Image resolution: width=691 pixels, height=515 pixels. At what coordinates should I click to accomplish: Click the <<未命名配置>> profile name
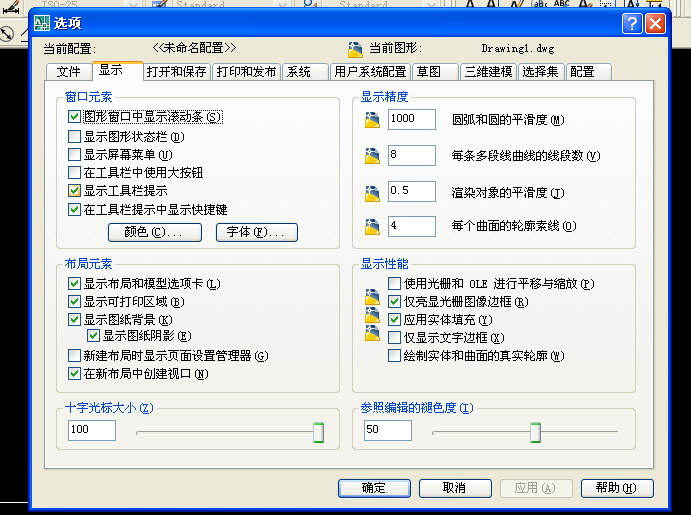(x=194, y=48)
